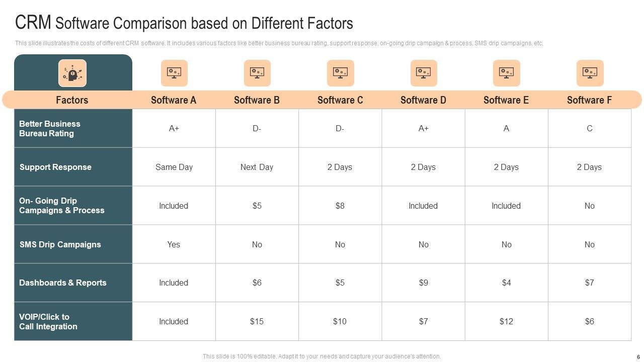Click the footer text about editable slide
Viewport: 644px width, 362px height.
321,356
